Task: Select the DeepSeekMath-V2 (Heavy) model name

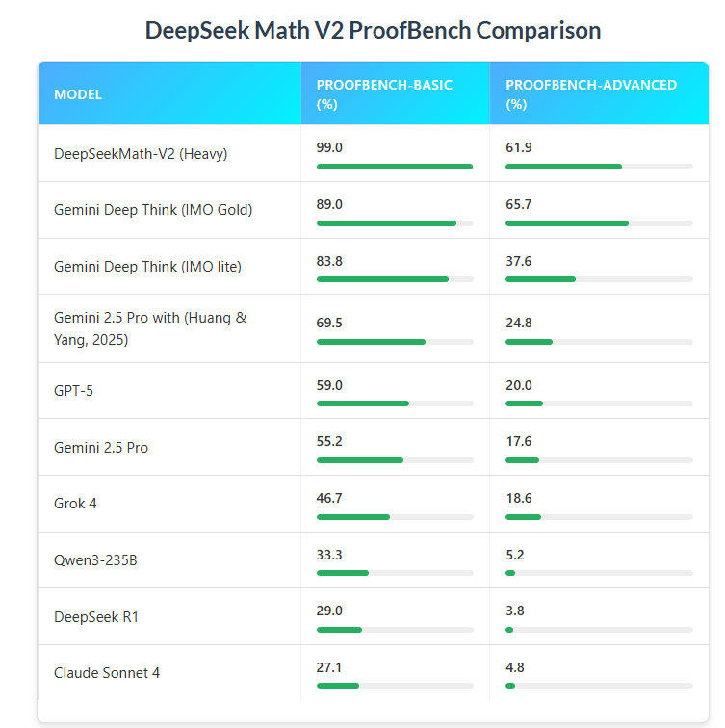Action: point(141,153)
